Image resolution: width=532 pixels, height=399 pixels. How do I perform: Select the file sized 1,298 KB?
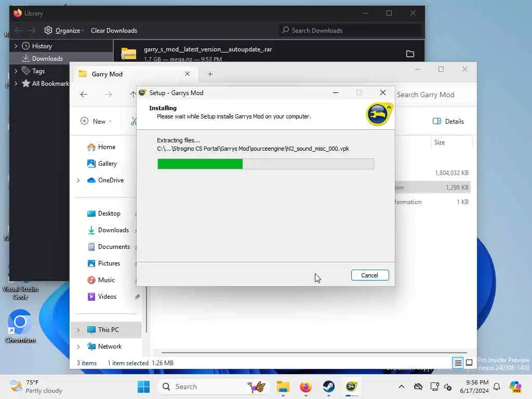(457, 187)
